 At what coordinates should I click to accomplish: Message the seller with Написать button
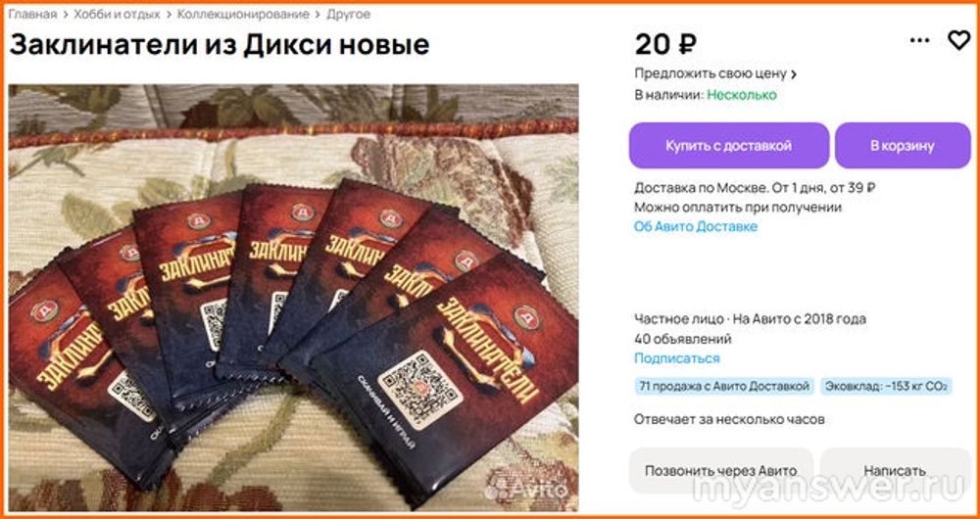click(x=895, y=471)
